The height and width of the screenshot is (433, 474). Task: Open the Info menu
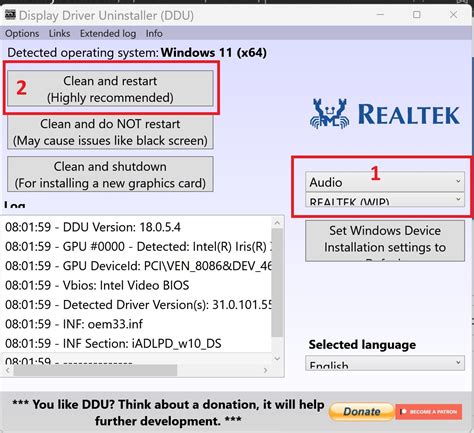pos(154,34)
